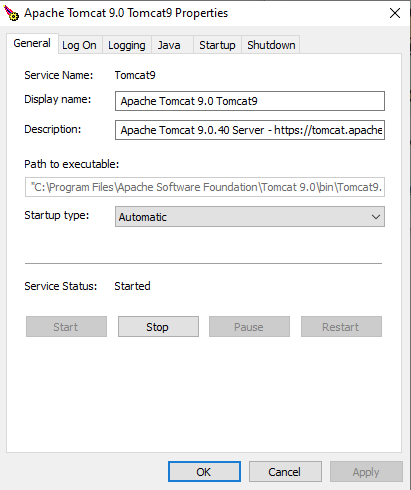
Task: Select the General tab
Action: pos(32,43)
